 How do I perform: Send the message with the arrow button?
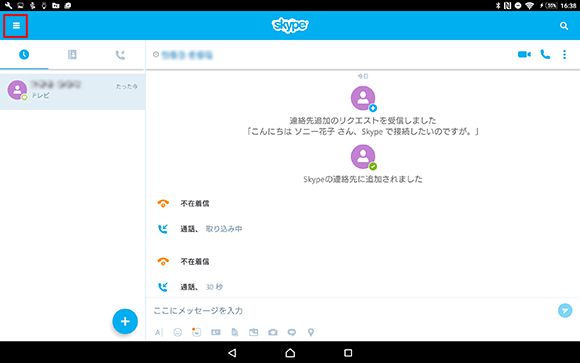click(565, 310)
